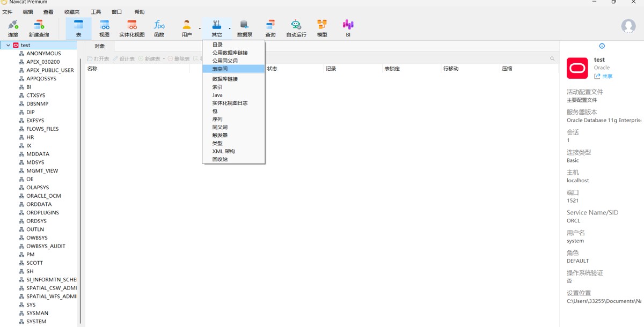
Task: Select the 表 (Table) toolbar icon
Action: click(78, 28)
